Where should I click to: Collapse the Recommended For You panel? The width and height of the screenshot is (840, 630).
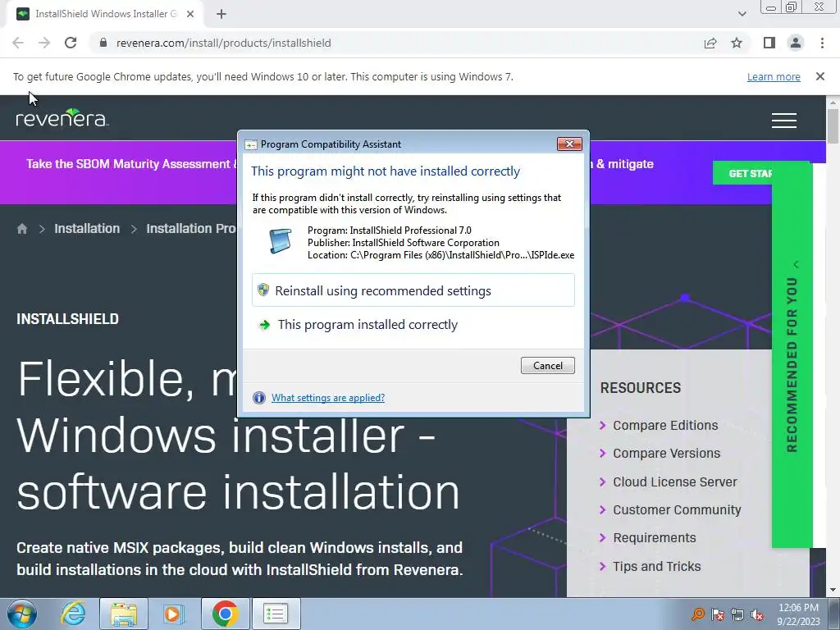point(796,265)
